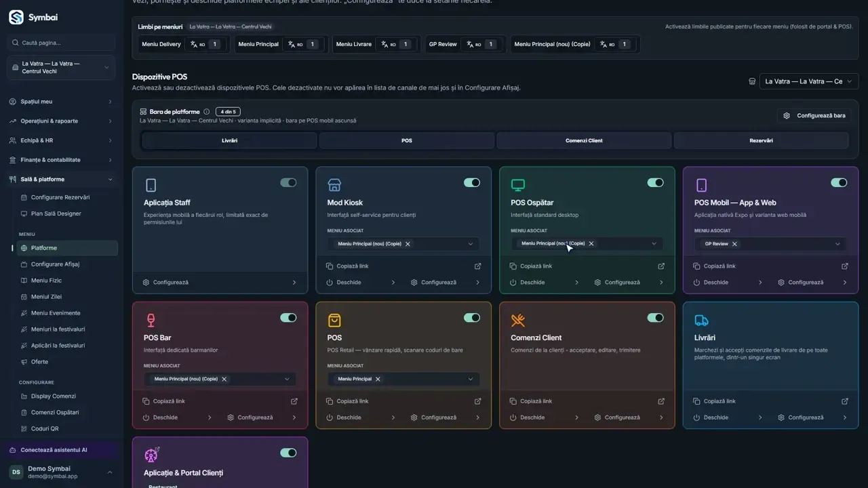Click Meniu Livrare language chip
The height and width of the screenshot is (488, 868).
coord(376,44)
